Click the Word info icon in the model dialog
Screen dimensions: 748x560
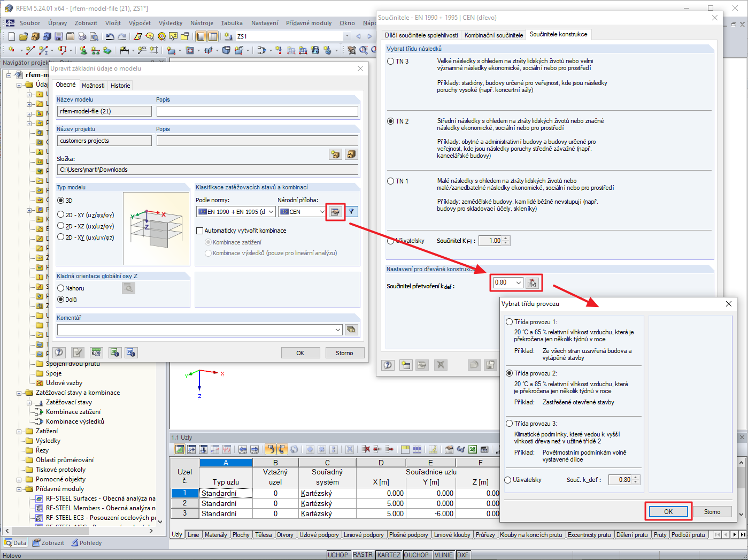pyautogui.click(x=131, y=352)
